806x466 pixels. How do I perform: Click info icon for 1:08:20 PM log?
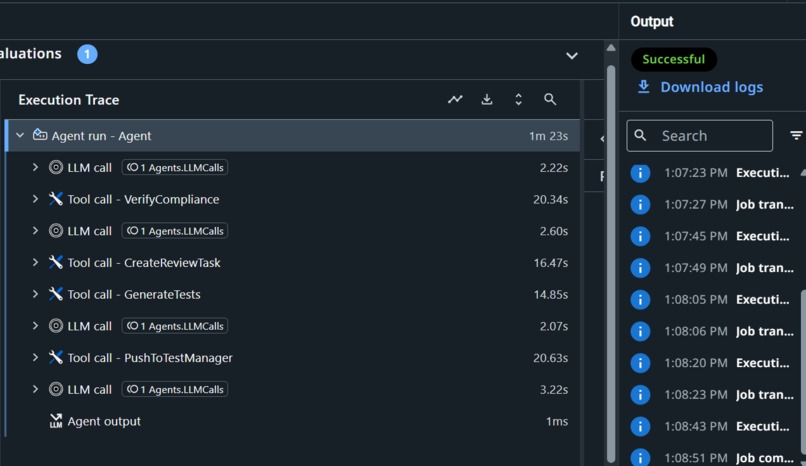[640, 363]
